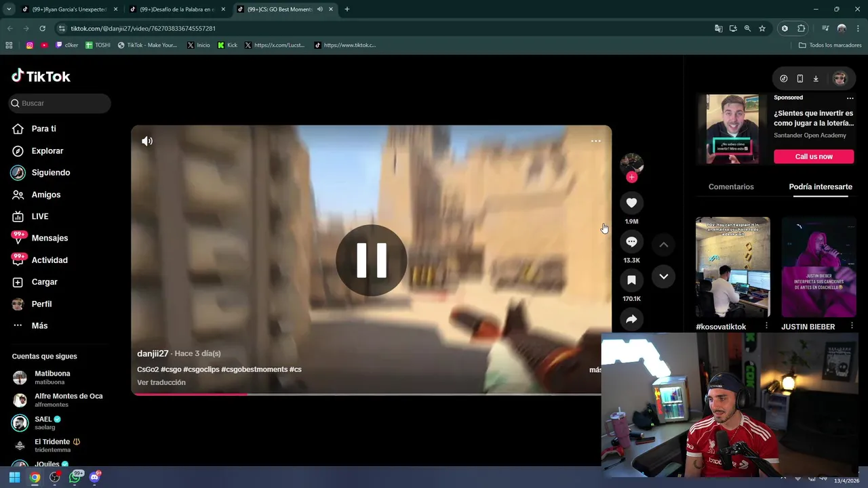
Task: Open the Amigos section
Action: (x=45, y=195)
